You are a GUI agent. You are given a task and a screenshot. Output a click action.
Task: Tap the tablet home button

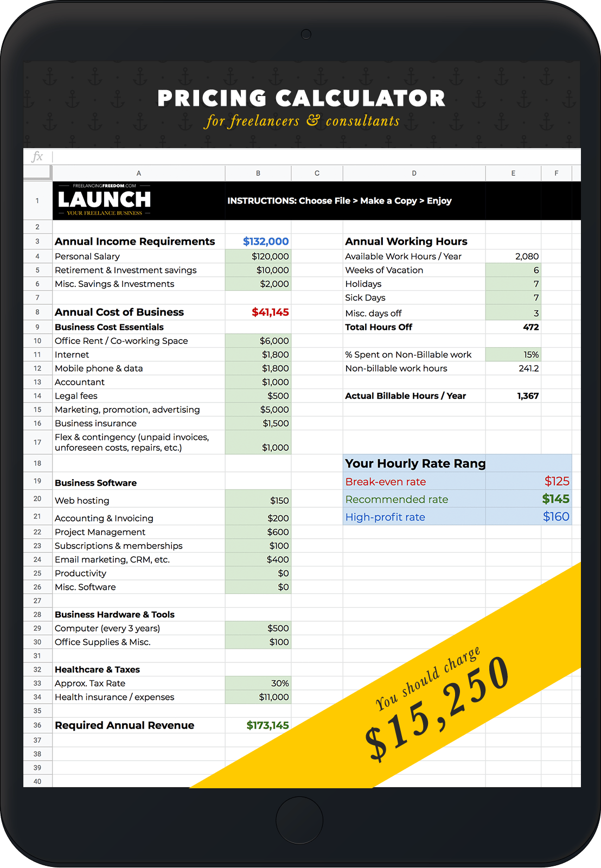point(299,820)
